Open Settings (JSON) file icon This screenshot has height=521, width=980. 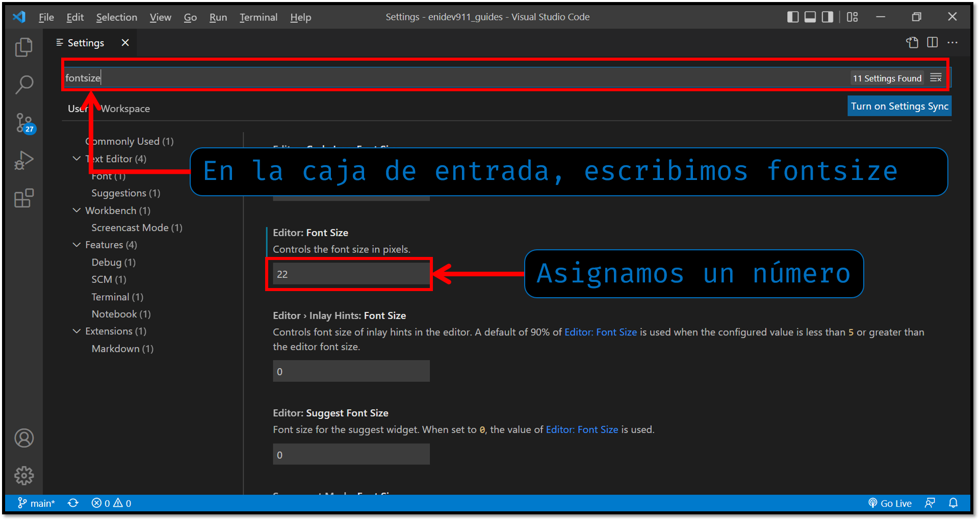912,43
